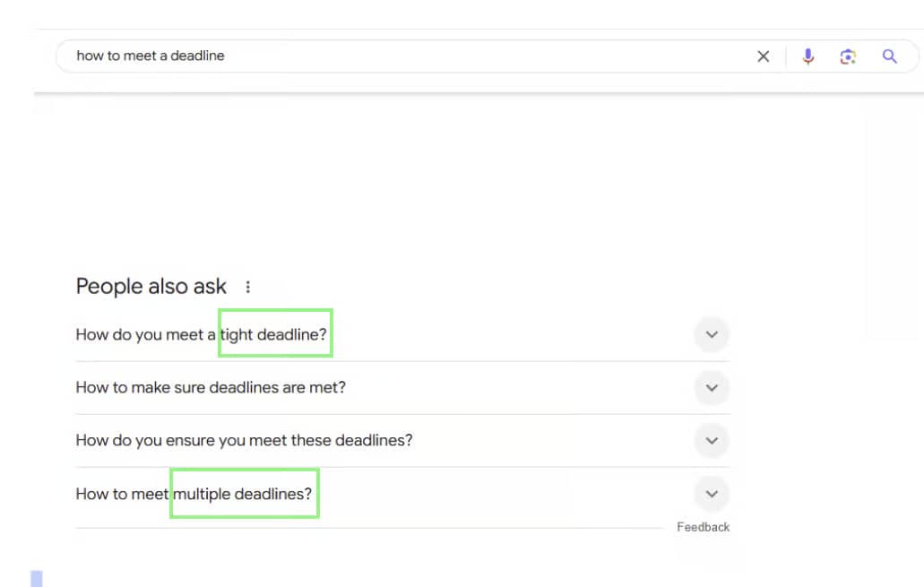Select 'How to meet multiple deadlines?' question
This screenshot has height=587, width=924.
point(194,494)
